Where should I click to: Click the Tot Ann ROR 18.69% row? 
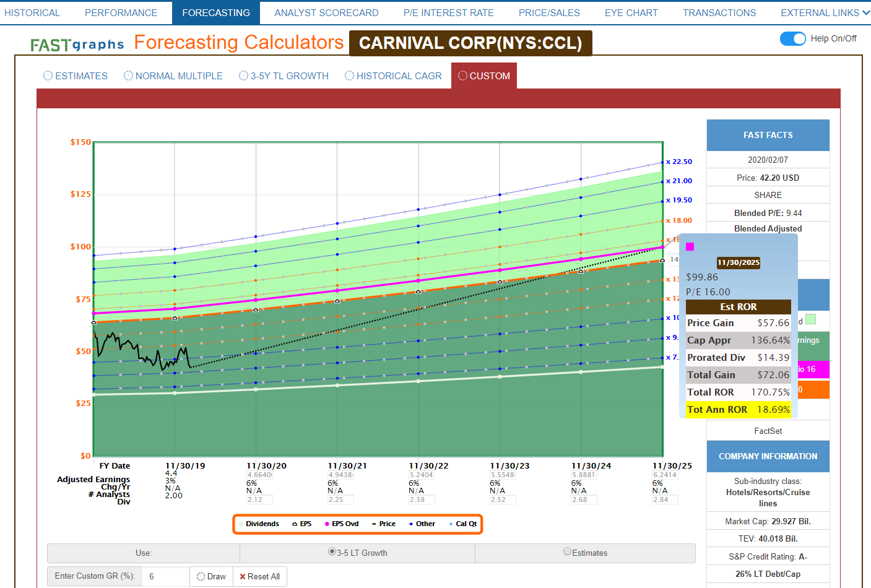739,409
